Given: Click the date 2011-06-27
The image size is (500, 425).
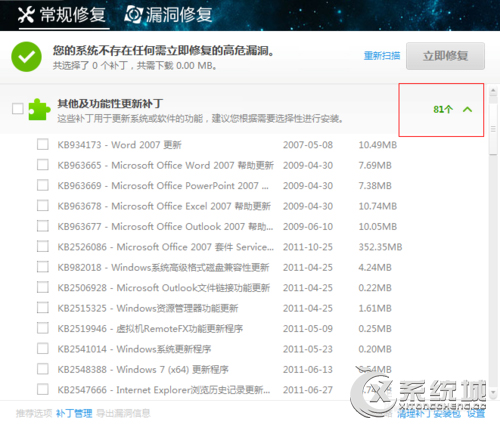Looking at the screenshot, I should pos(308,390).
